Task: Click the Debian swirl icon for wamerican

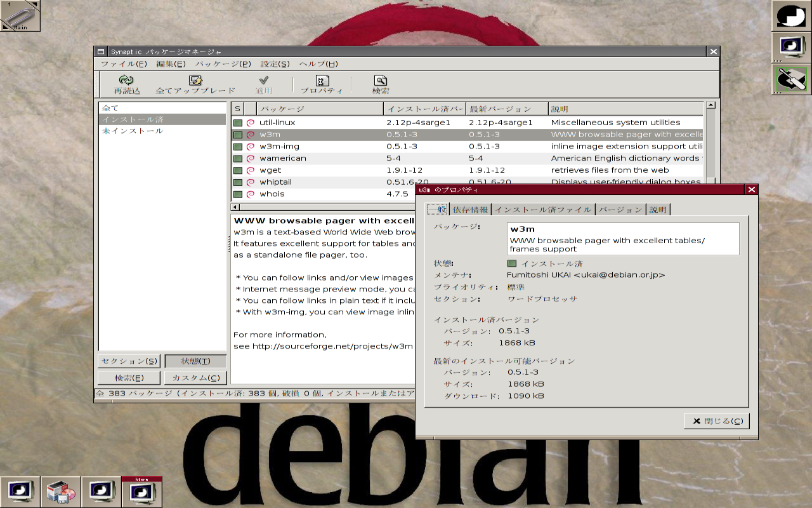Action: pyautogui.click(x=251, y=158)
